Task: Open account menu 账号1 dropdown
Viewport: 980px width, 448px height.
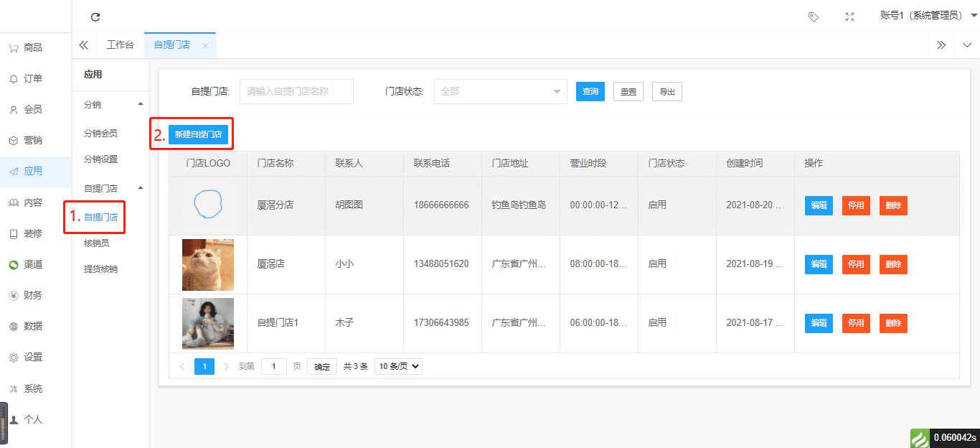Action: click(928, 16)
